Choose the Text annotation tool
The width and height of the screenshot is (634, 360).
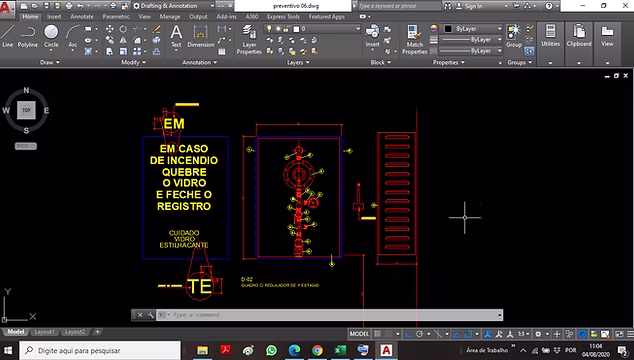pyautogui.click(x=176, y=36)
